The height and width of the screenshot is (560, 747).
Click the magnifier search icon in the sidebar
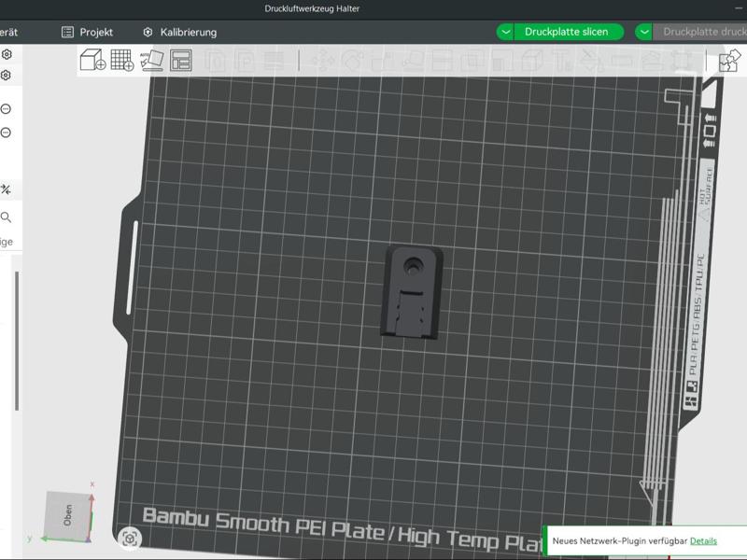pyautogui.click(x=6, y=217)
